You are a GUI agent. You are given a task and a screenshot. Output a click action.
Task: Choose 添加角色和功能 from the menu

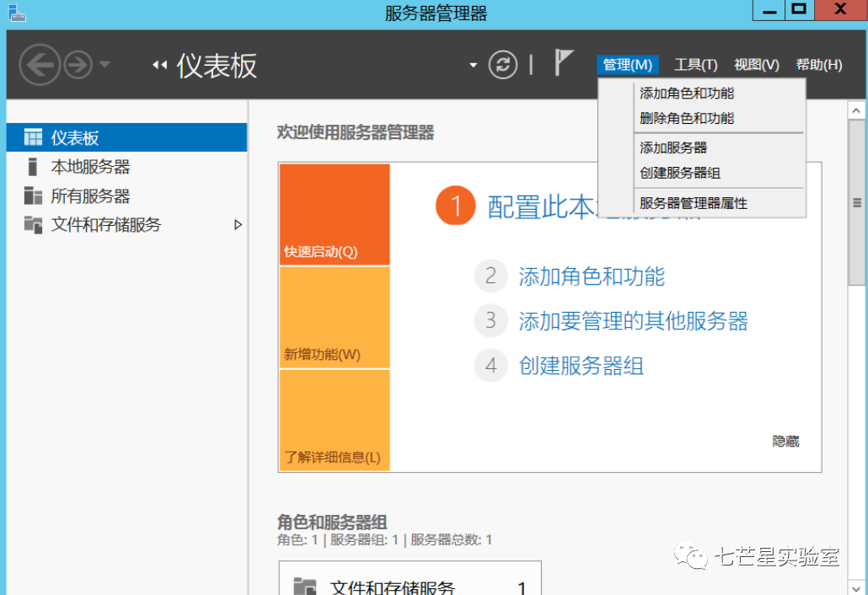click(x=701, y=93)
